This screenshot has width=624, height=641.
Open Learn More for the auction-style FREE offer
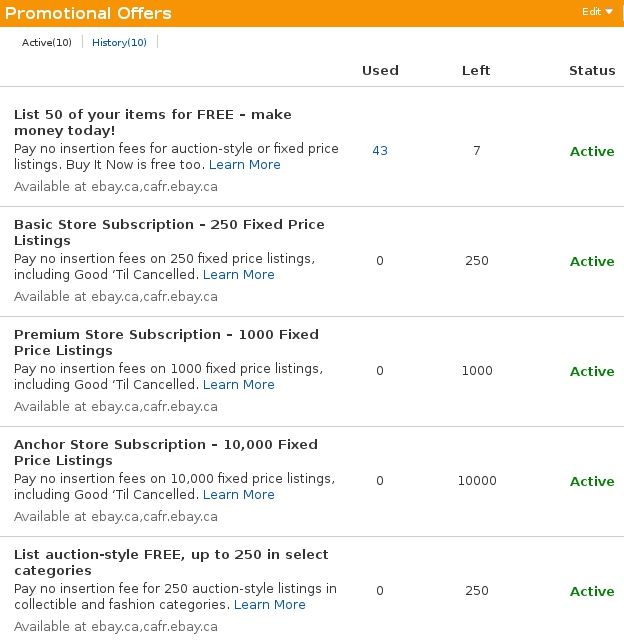pyautogui.click(x=269, y=605)
